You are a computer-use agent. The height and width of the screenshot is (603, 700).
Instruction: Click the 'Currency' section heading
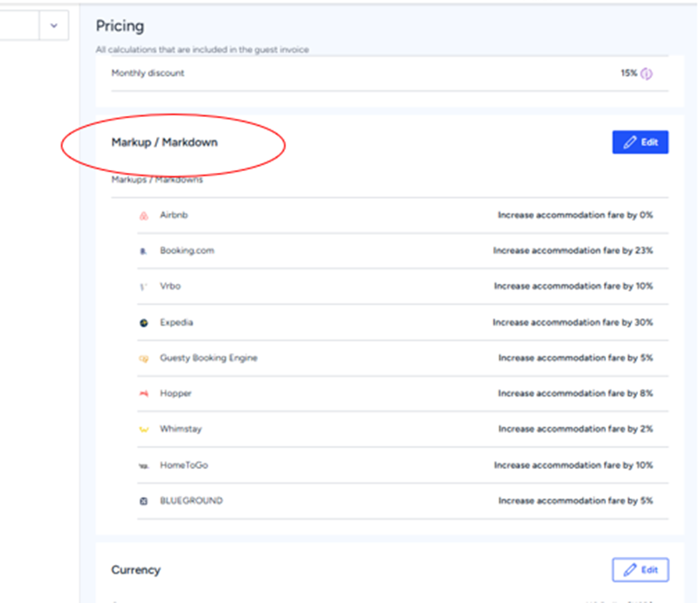click(x=136, y=570)
